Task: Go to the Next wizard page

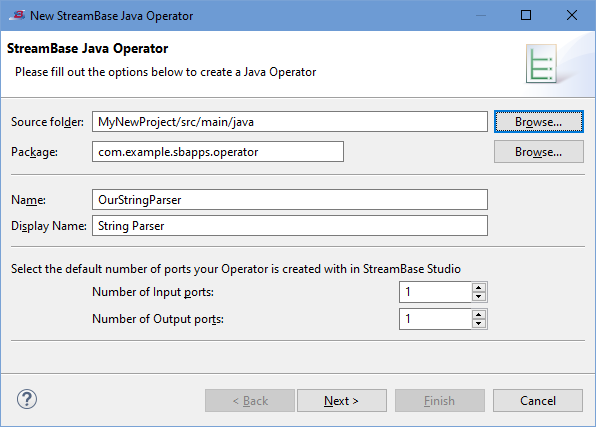Action: click(x=342, y=400)
